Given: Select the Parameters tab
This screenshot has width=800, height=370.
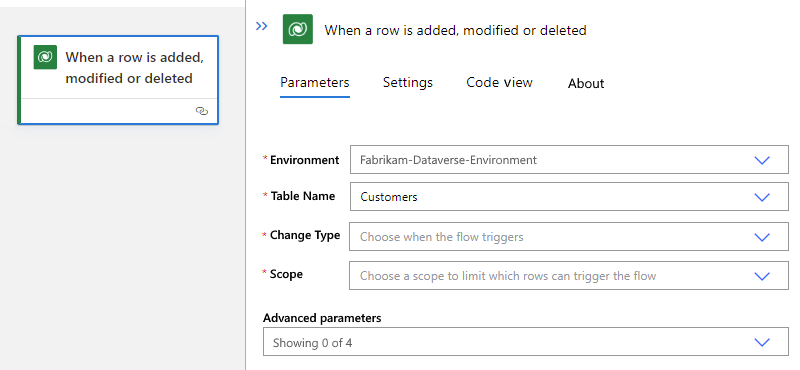Looking at the screenshot, I should coord(315,82).
